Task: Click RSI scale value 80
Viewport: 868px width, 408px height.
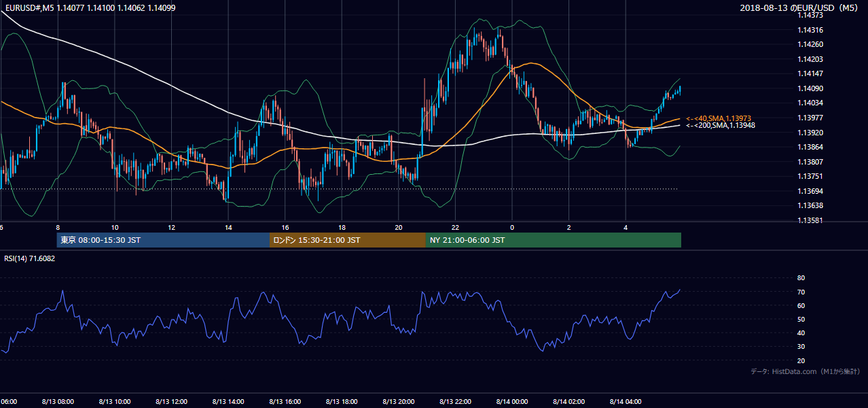Action: (x=801, y=278)
